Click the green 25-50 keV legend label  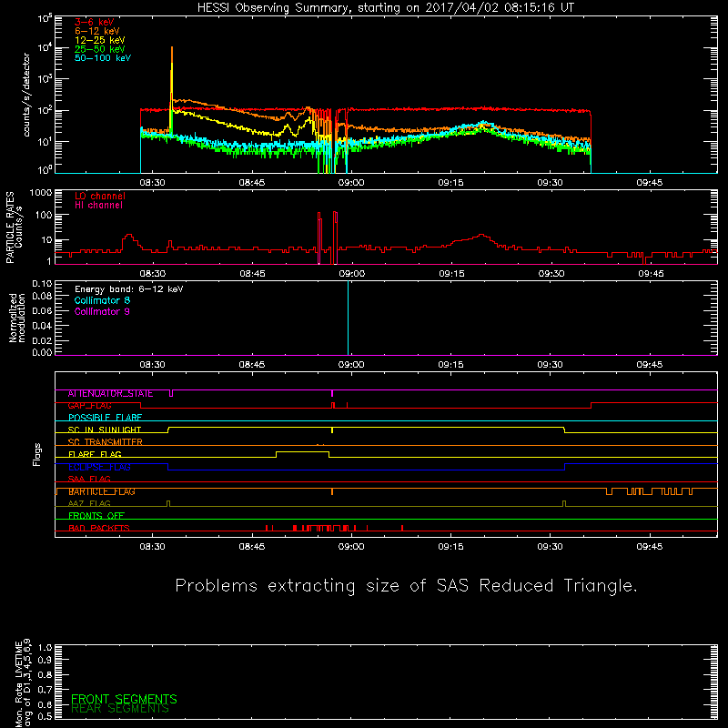point(100,49)
